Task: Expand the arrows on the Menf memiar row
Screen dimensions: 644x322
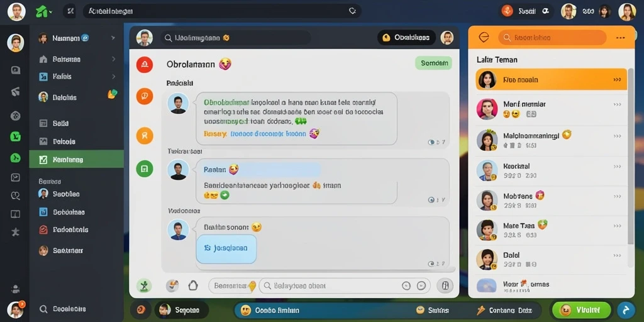Action: tap(617, 104)
